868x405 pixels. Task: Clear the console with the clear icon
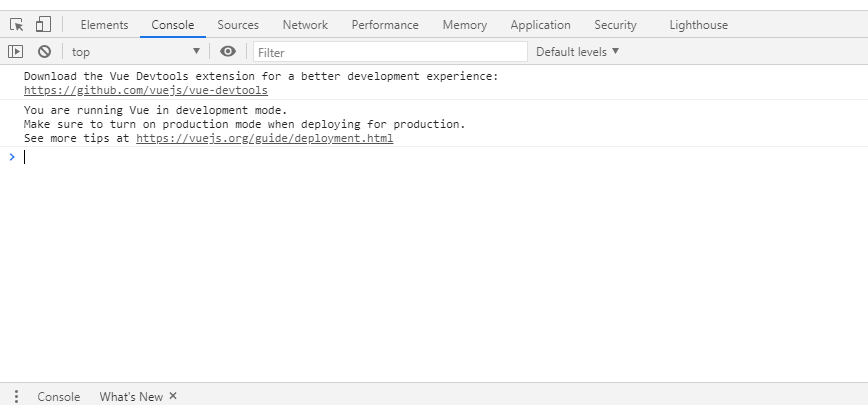coord(44,52)
